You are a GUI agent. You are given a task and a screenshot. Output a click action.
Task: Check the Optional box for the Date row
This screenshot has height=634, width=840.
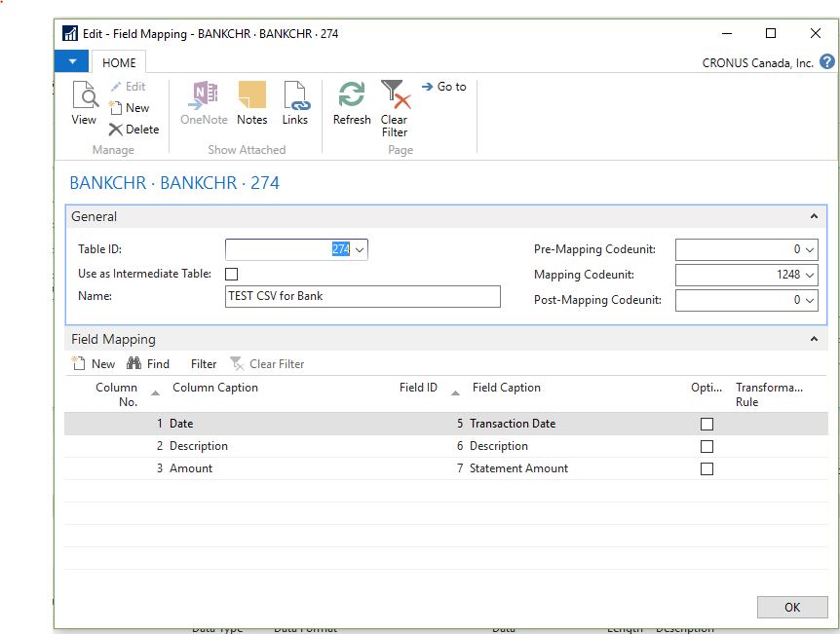[706, 425]
